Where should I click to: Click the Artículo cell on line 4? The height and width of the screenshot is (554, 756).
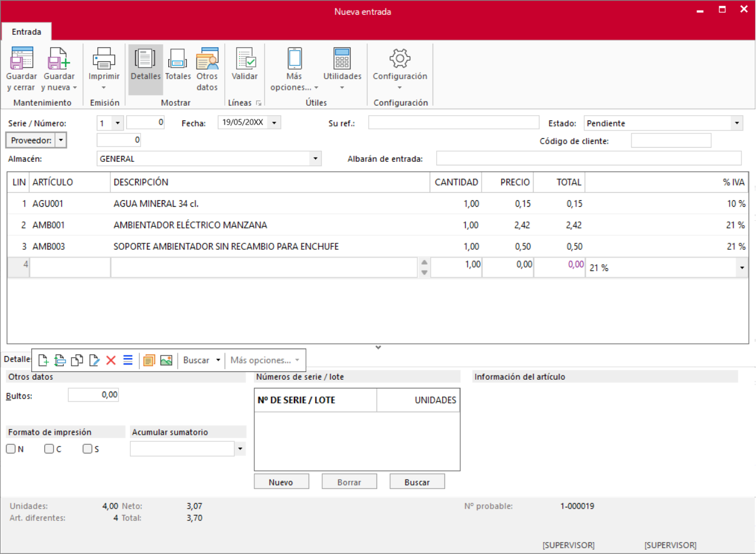click(x=70, y=268)
